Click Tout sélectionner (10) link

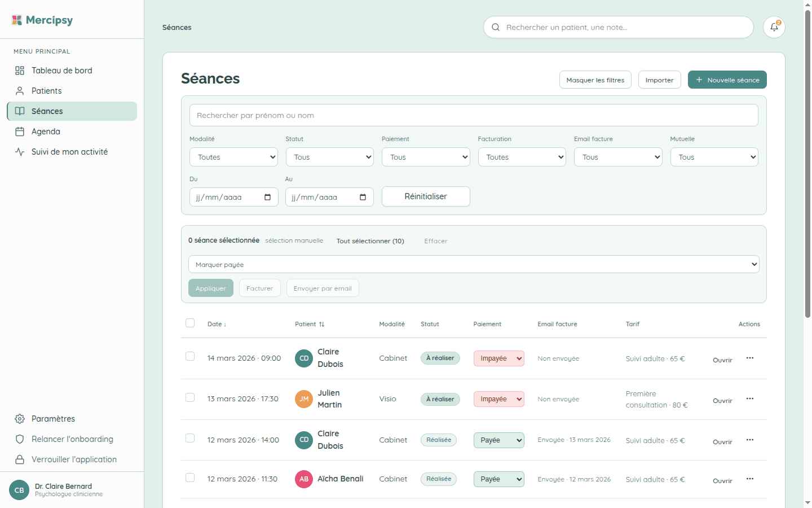tap(370, 241)
